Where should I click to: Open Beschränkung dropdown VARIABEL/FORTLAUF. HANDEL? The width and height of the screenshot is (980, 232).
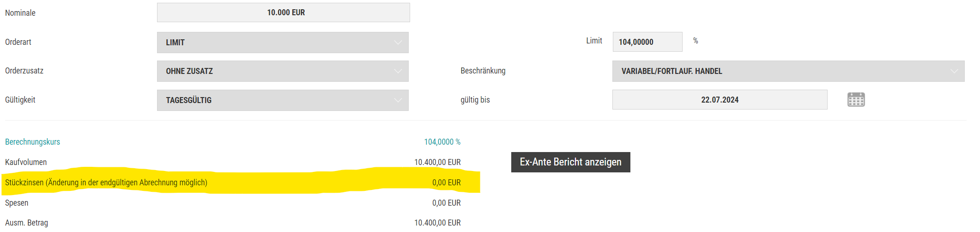[x=787, y=71]
